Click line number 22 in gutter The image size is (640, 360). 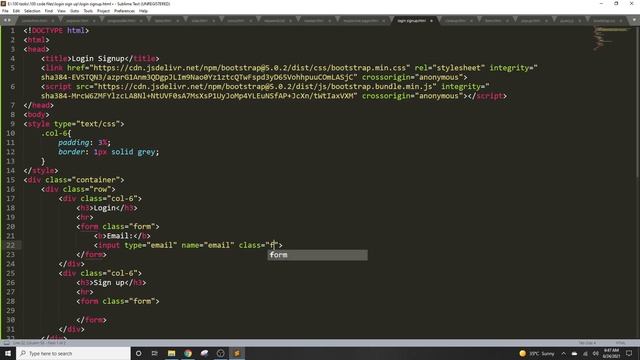click(x=10, y=245)
